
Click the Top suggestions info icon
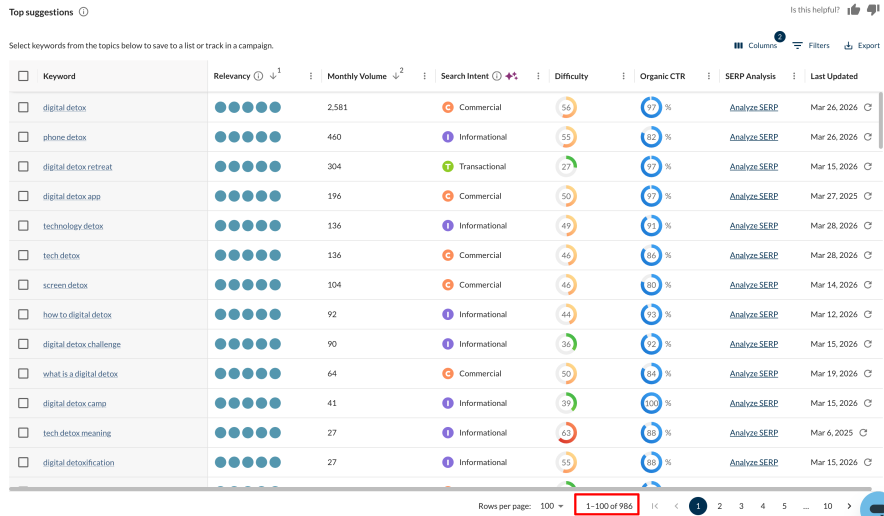tap(83, 12)
